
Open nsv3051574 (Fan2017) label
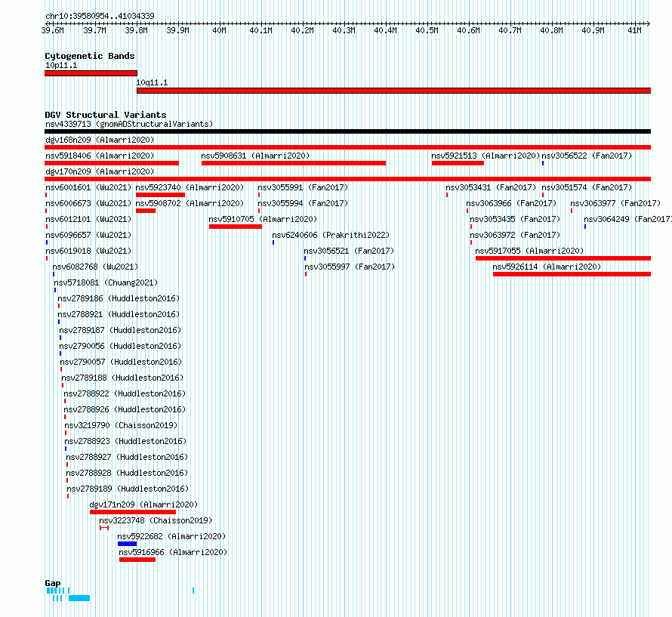(x=587, y=187)
